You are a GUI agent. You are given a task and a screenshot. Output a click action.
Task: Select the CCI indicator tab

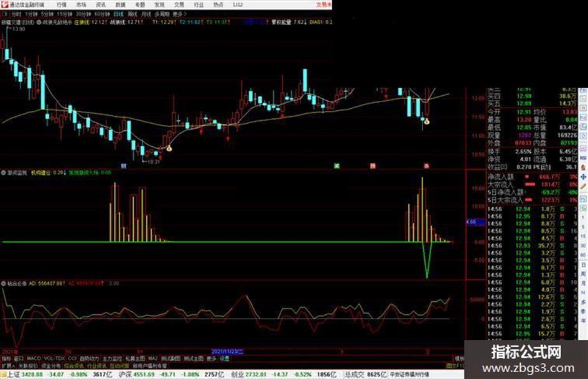click(x=72, y=358)
